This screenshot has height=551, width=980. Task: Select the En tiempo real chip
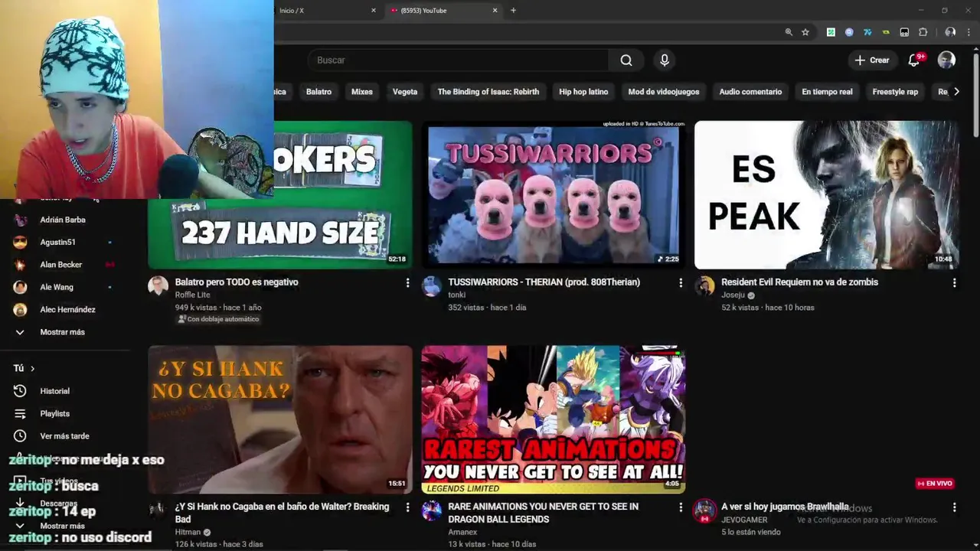(x=827, y=92)
